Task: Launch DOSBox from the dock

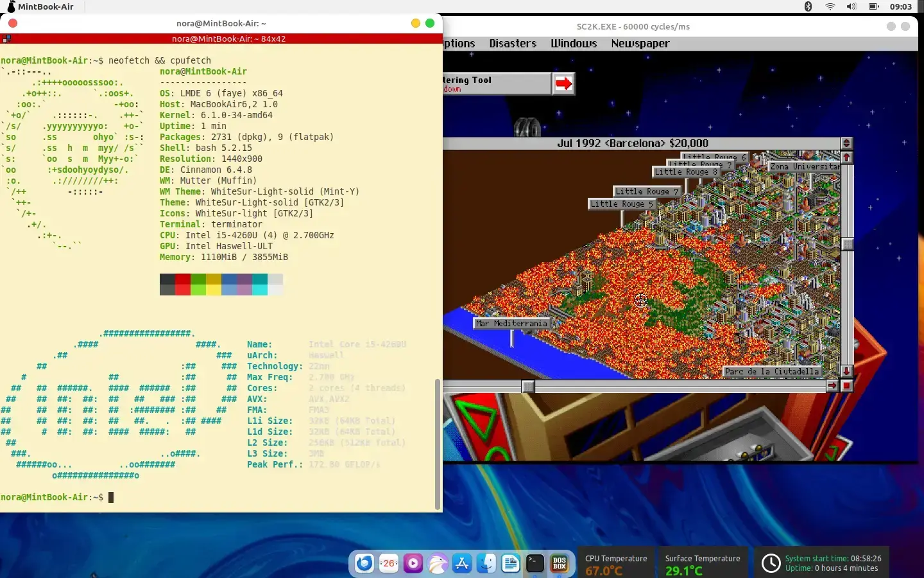Action: point(560,563)
